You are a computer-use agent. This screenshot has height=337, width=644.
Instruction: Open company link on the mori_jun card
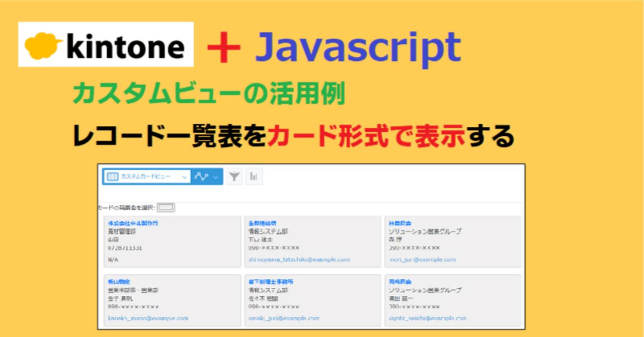tap(400, 223)
